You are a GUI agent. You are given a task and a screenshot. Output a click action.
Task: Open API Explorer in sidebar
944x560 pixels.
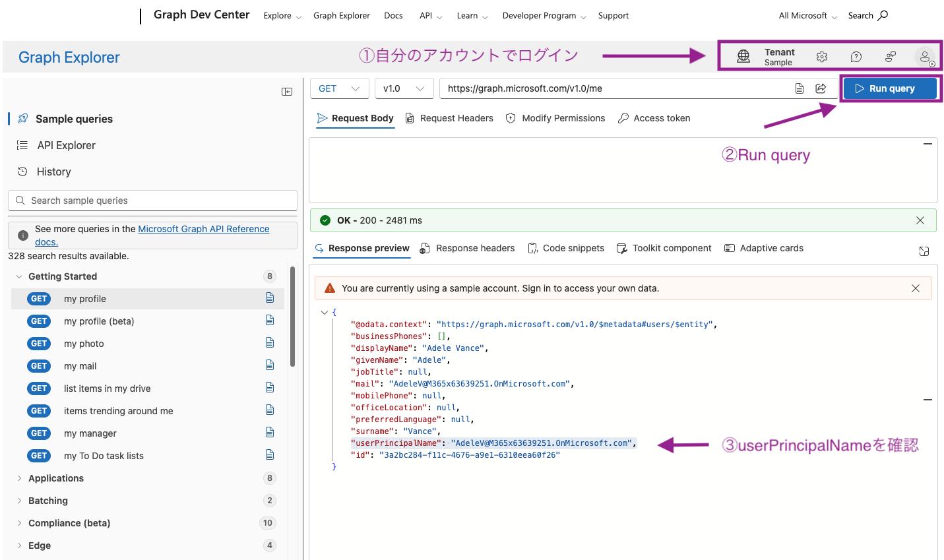[x=67, y=145]
